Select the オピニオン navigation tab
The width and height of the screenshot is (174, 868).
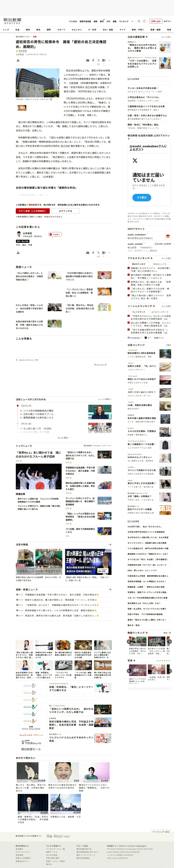pyautogui.click(x=77, y=30)
